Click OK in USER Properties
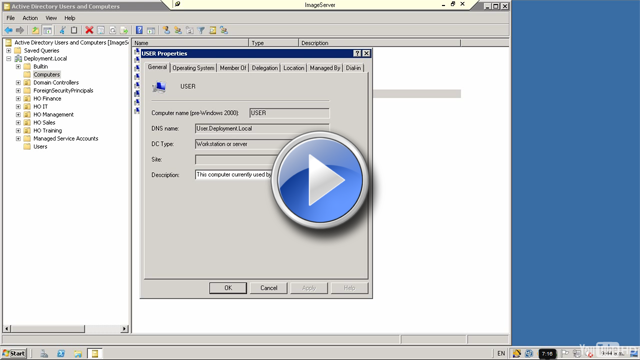Screen dimensions: 640x360 click(x=228, y=288)
